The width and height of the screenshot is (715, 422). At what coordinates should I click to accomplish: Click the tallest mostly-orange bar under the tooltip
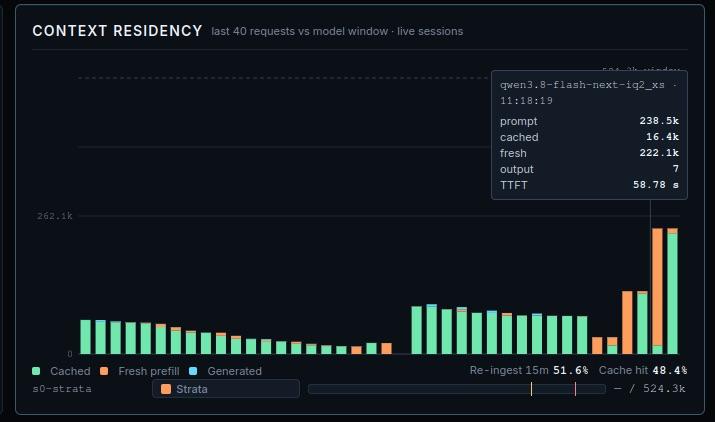click(657, 291)
